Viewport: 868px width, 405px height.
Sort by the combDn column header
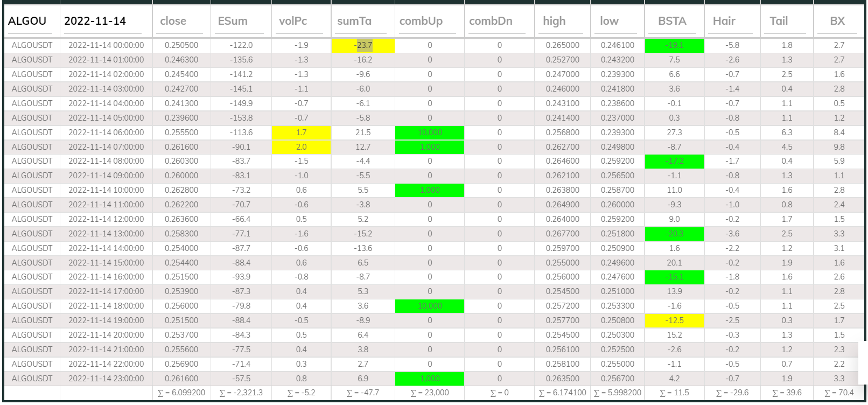click(491, 21)
